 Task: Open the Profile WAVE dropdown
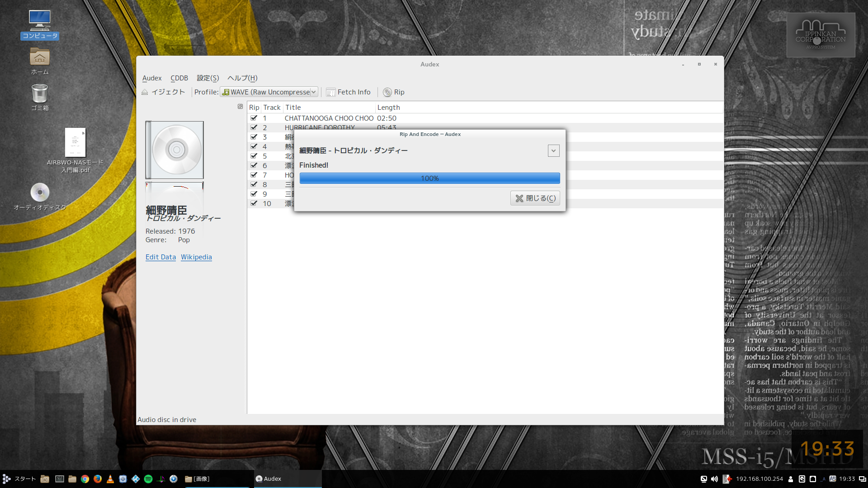click(269, 92)
